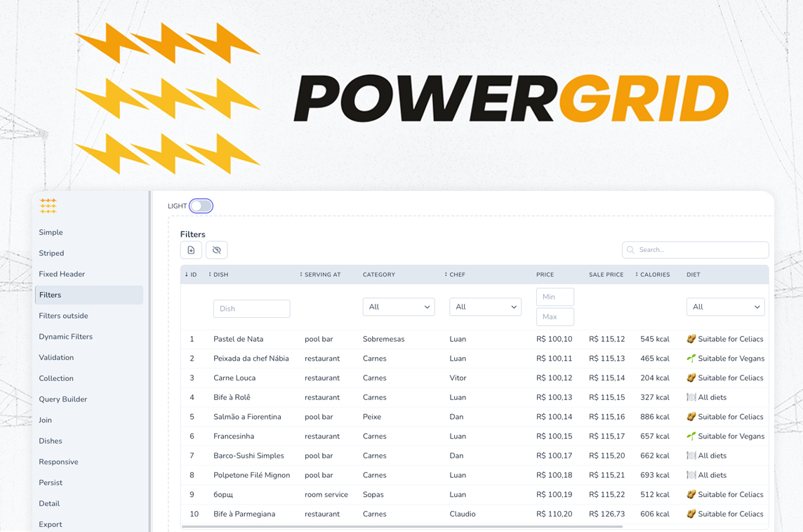
Task: Click the celiac icon on Bife à Parmegiana row
Action: 691,514
